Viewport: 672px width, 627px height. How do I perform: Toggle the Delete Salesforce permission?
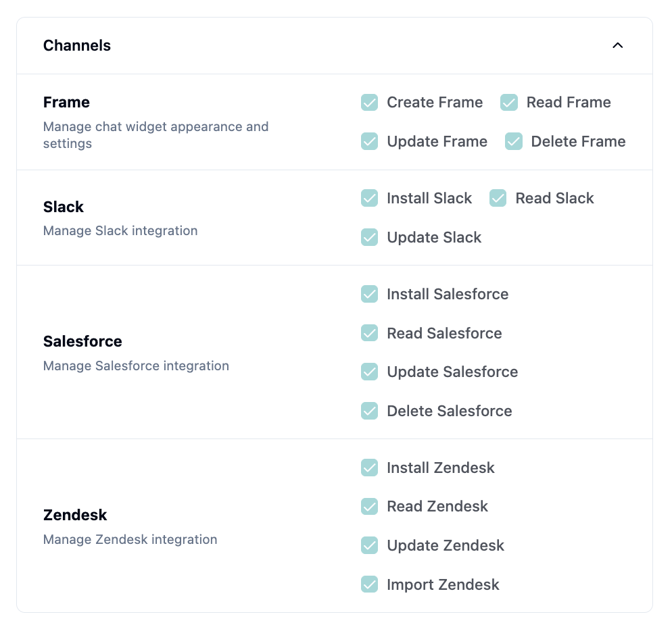tap(369, 411)
